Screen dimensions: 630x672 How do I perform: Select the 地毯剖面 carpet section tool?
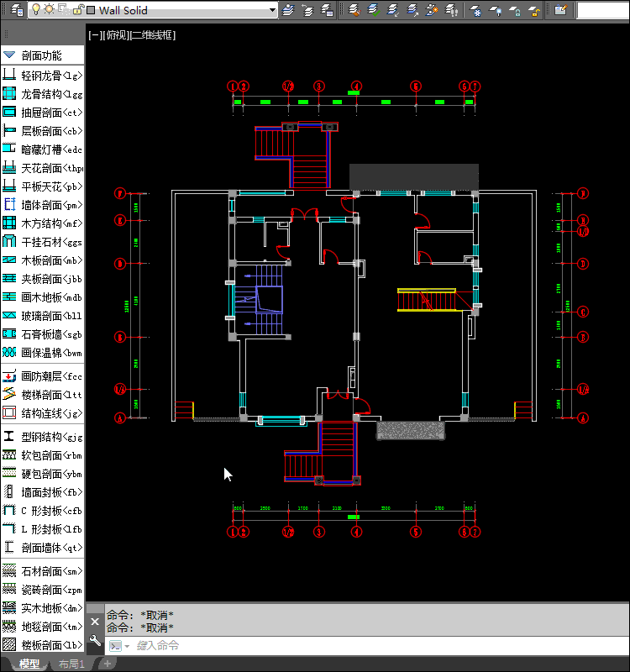(42, 626)
